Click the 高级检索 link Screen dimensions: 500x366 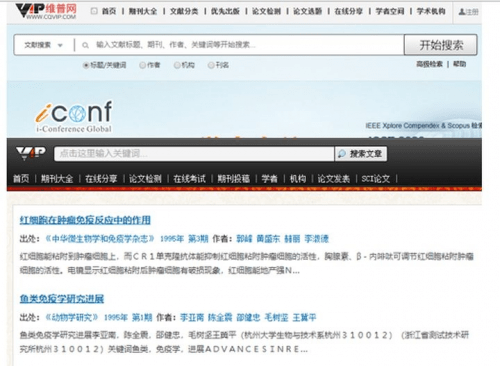click(x=429, y=64)
